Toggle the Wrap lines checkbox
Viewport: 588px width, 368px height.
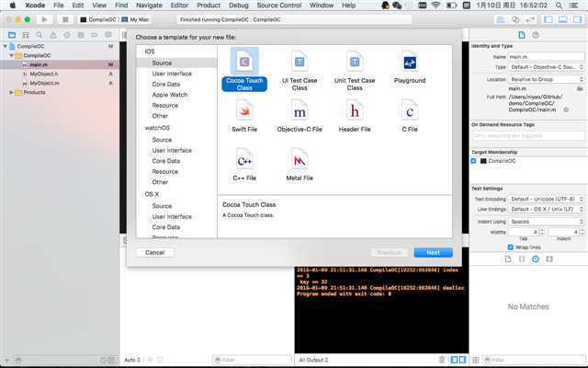[x=511, y=247]
